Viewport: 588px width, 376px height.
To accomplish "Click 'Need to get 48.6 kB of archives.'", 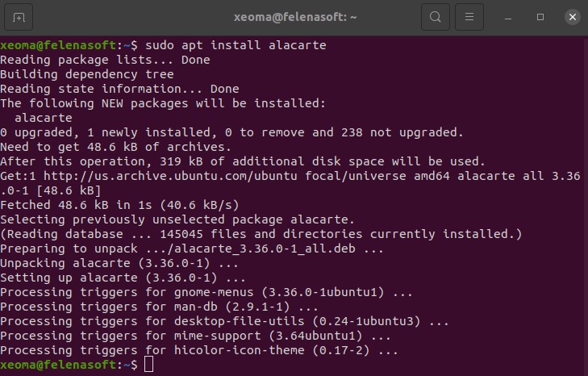I will [116, 147].
